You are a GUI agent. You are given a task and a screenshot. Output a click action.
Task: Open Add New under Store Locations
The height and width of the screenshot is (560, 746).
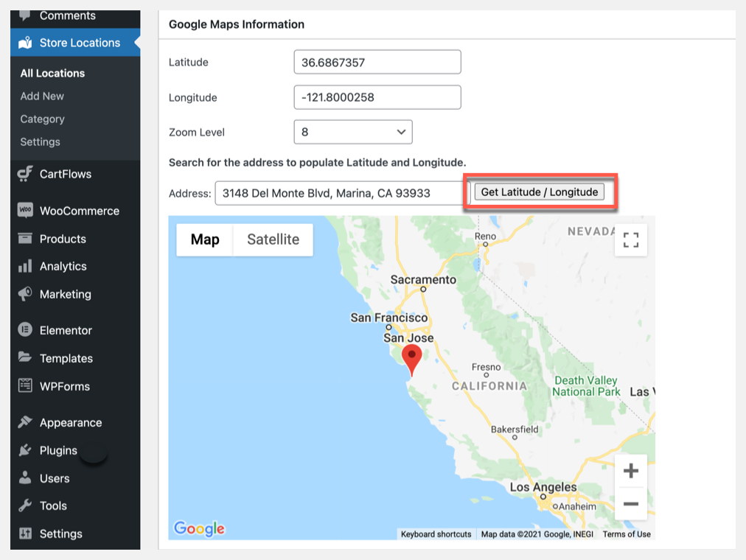[x=42, y=96]
